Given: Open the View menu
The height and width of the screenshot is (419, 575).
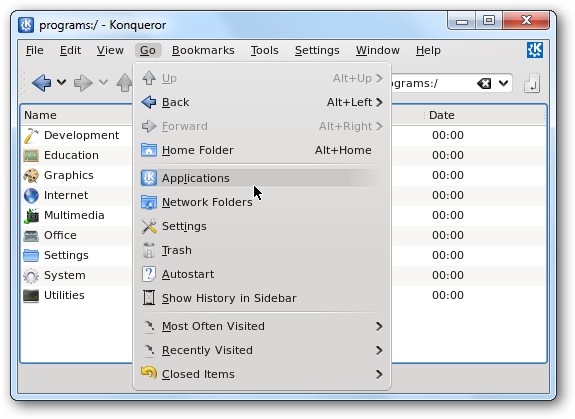Looking at the screenshot, I should tap(110, 50).
